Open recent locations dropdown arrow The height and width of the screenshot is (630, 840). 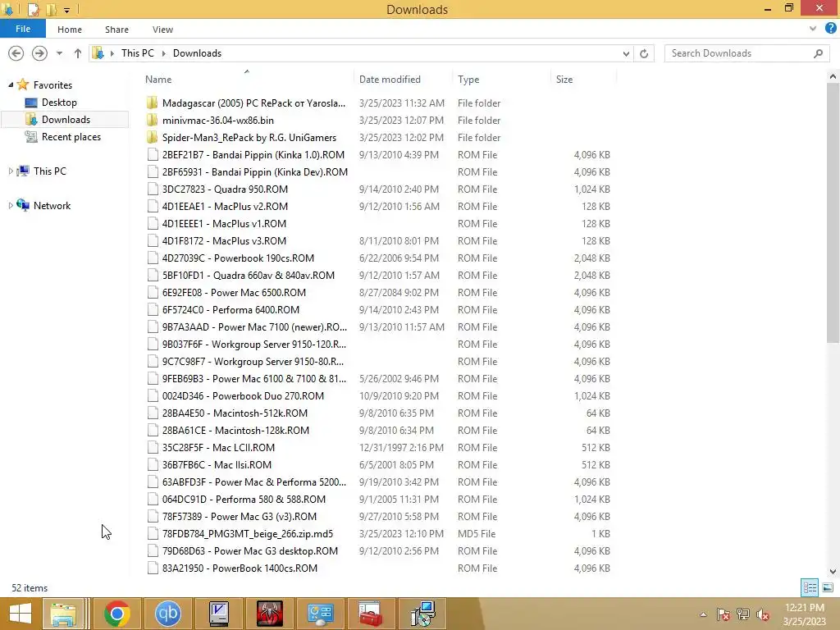(59, 53)
